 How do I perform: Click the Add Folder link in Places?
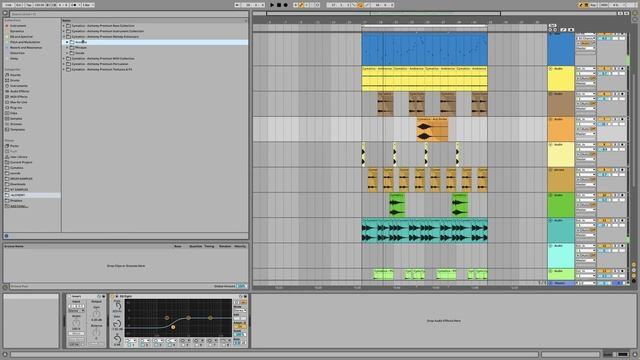pyautogui.click(x=19, y=206)
